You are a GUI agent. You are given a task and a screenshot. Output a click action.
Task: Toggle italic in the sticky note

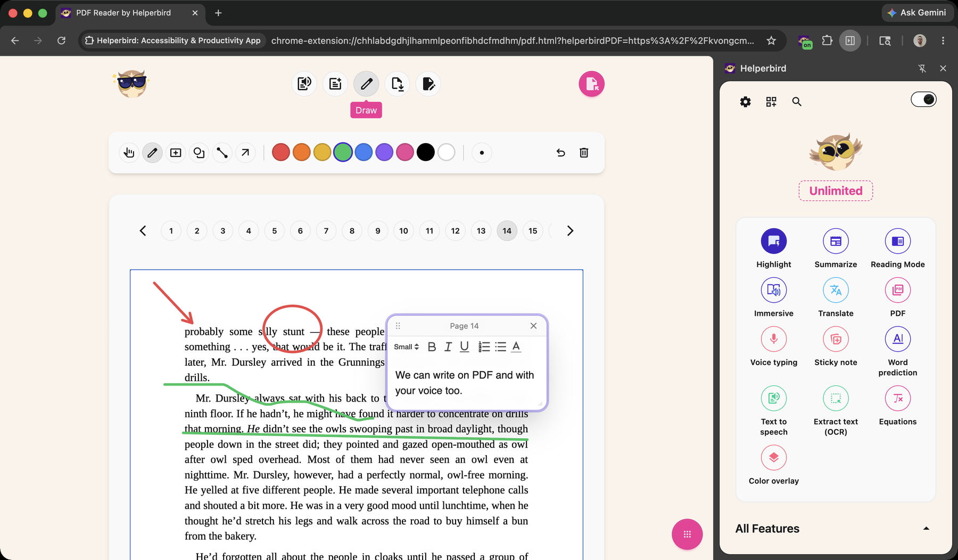coord(448,347)
